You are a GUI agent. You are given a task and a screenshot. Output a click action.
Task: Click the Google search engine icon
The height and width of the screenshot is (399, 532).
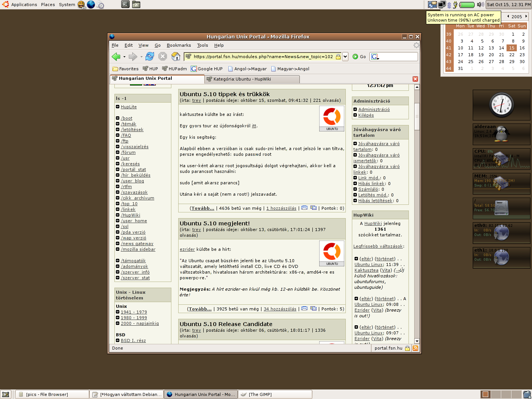coord(374,57)
